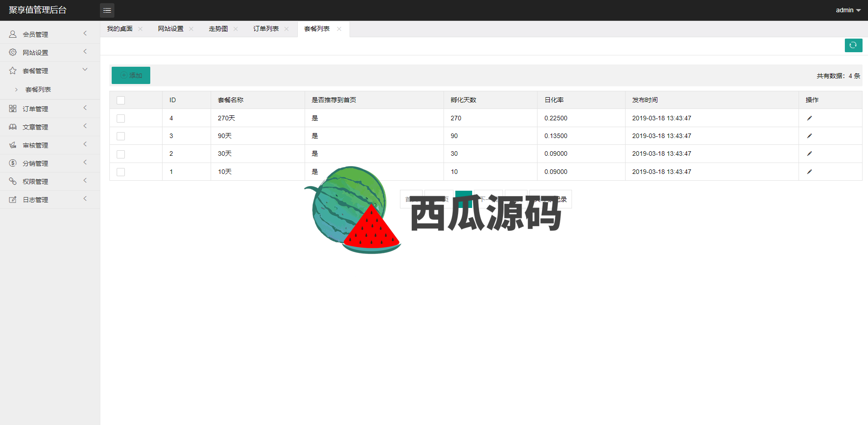Close the 网站设置 tab
Screen dimensions: 868x425
click(x=191, y=29)
